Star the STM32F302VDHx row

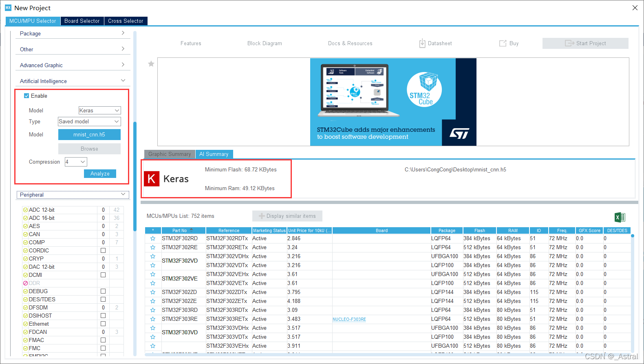pyautogui.click(x=153, y=257)
